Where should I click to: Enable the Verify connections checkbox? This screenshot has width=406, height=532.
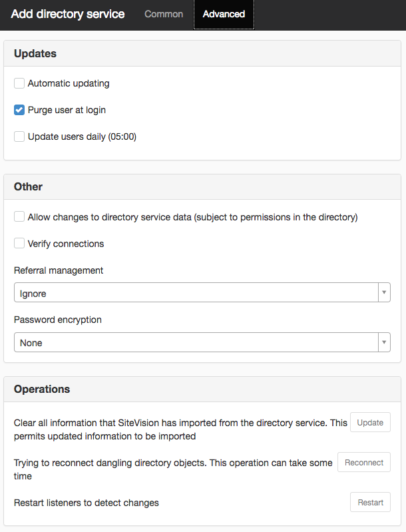click(19, 243)
